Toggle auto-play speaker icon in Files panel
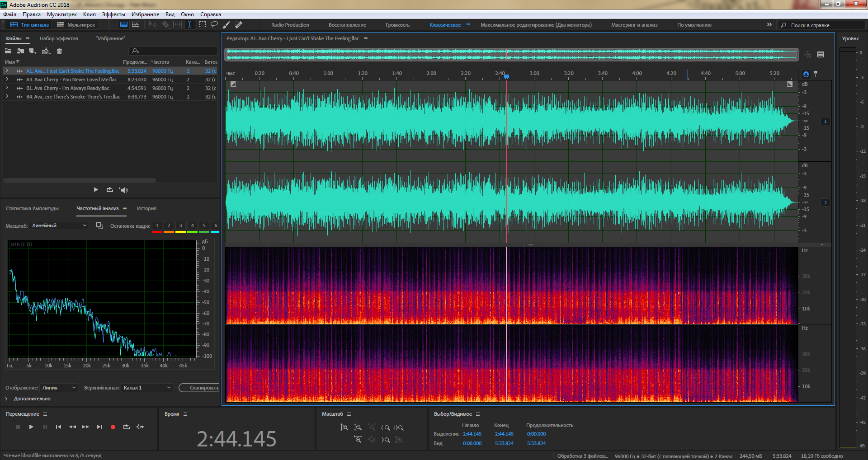 click(123, 190)
